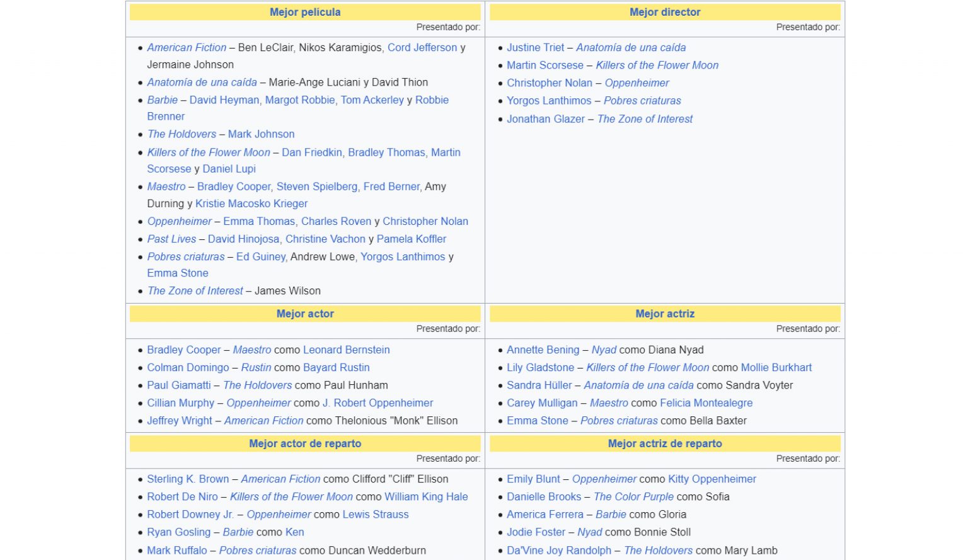Follow the Jeffrey Wright link
This screenshot has height=560, width=968.
tap(180, 420)
